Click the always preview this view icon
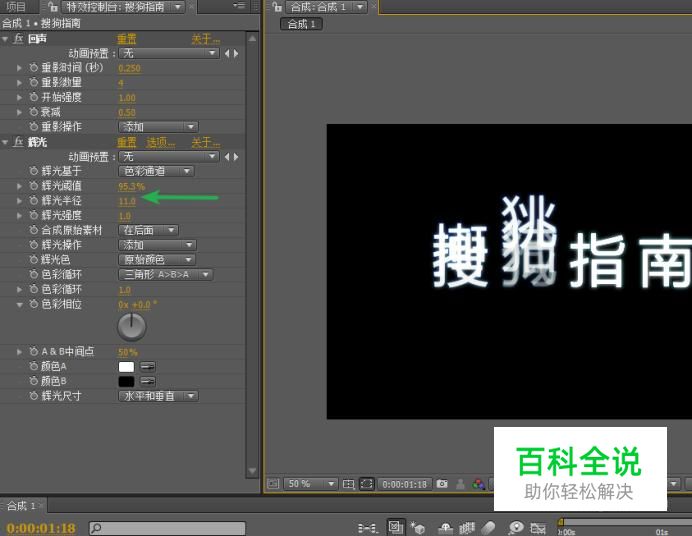 pyautogui.click(x=273, y=484)
